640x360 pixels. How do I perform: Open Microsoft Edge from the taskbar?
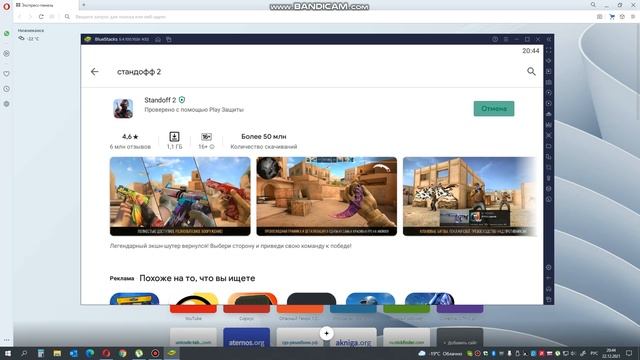tap(90, 353)
